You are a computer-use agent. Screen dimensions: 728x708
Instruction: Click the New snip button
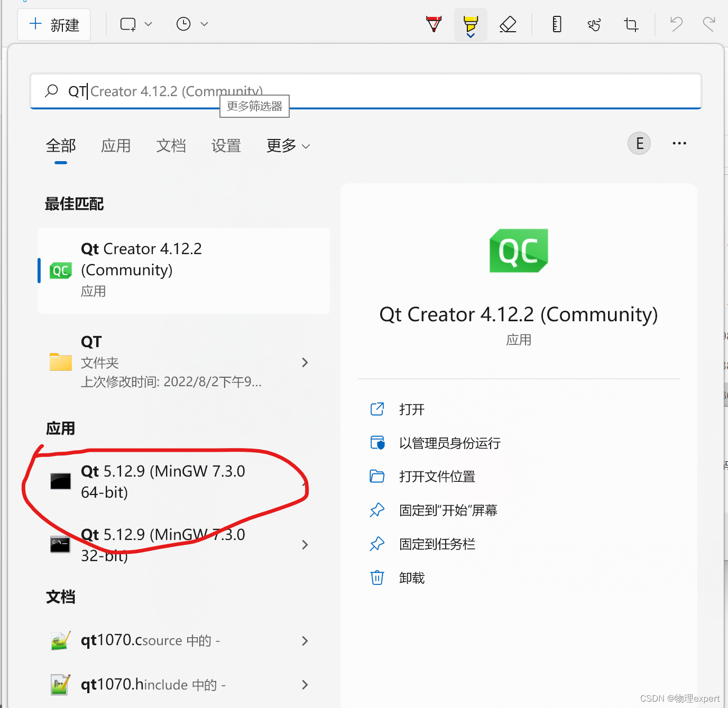(54, 24)
